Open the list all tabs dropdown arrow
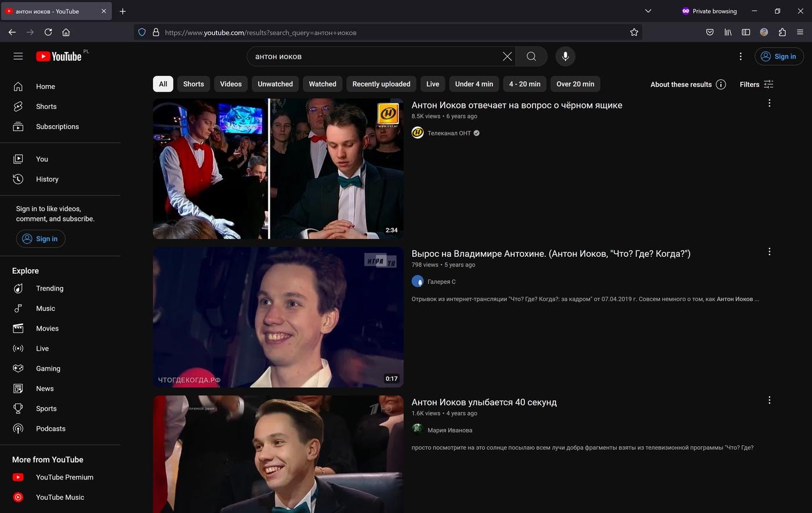Screen dimensions: 812x513 (648, 11)
